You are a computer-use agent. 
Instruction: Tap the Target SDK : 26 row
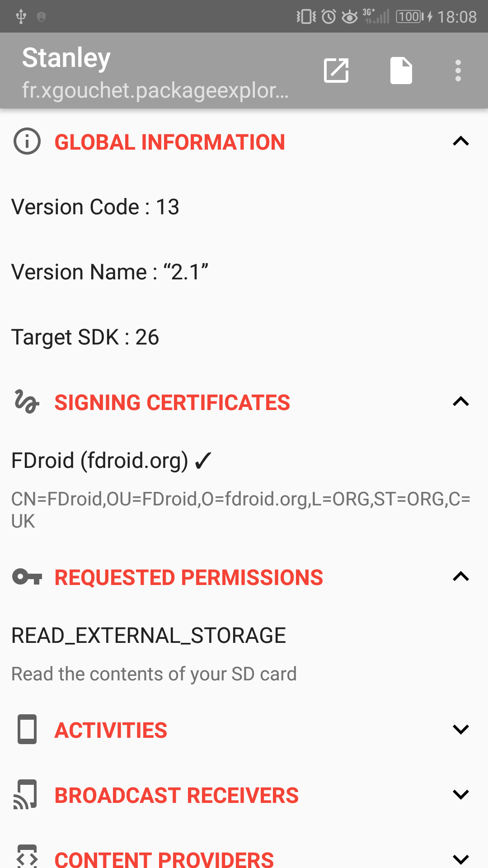85,337
